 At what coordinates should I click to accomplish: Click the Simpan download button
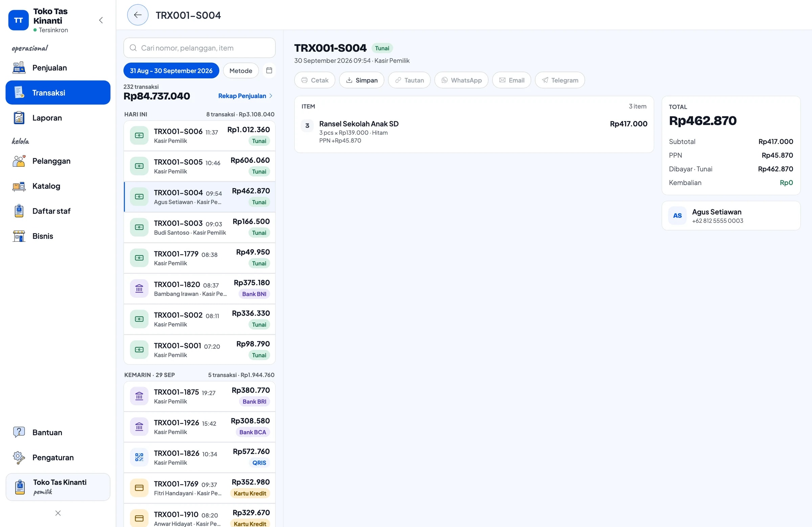tap(362, 80)
